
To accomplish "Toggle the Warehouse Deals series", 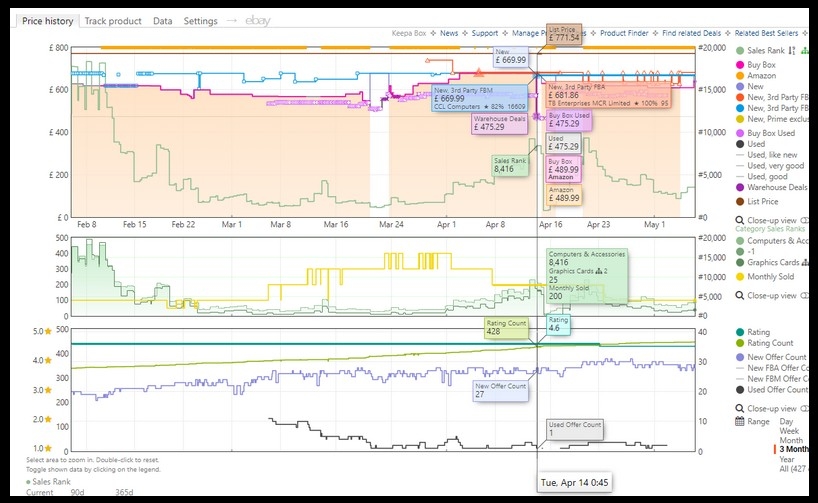I will [x=772, y=187].
